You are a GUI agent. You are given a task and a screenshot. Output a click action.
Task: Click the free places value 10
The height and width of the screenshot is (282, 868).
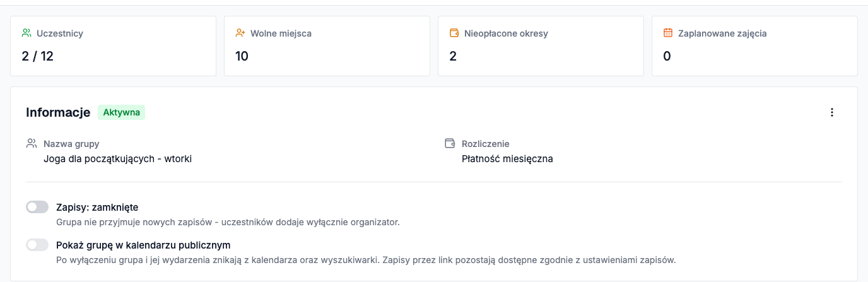[x=242, y=56]
